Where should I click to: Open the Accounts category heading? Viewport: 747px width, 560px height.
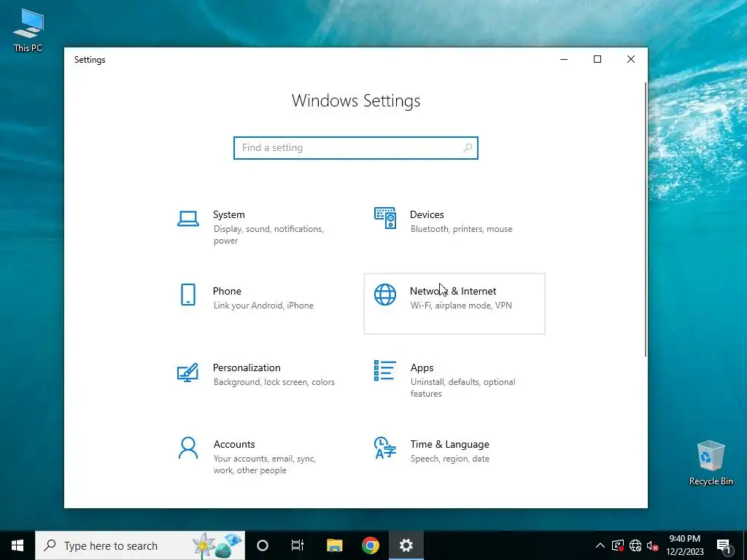(234, 444)
